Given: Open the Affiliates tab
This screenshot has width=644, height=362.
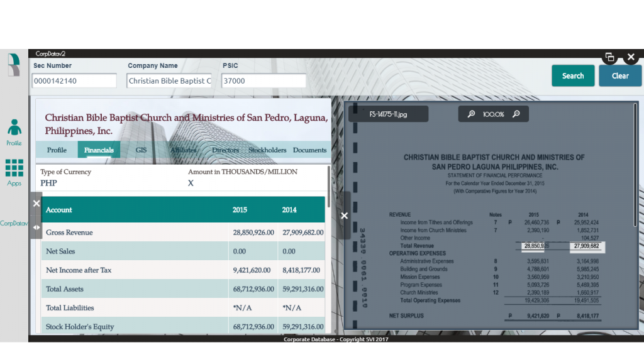Looking at the screenshot, I should 183,150.
